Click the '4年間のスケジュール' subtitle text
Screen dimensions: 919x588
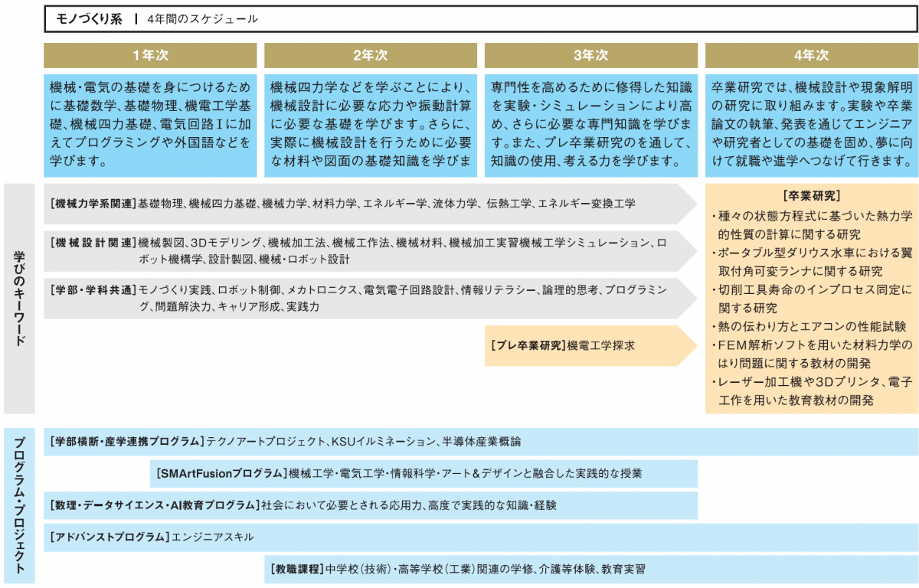point(202,20)
